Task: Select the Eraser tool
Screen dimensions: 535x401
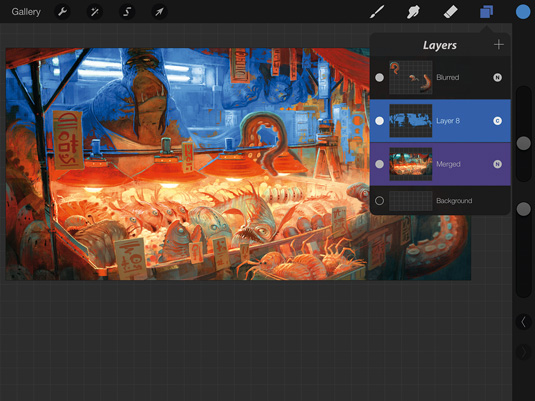Action: (450, 12)
